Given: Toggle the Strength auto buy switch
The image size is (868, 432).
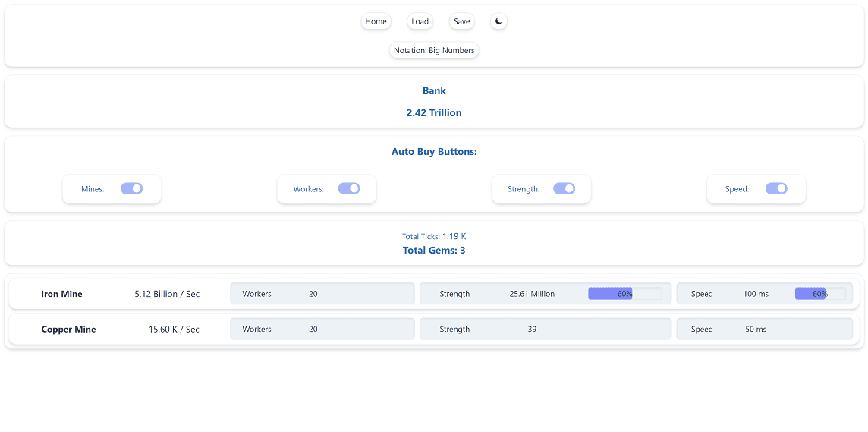Looking at the screenshot, I should 564,189.
